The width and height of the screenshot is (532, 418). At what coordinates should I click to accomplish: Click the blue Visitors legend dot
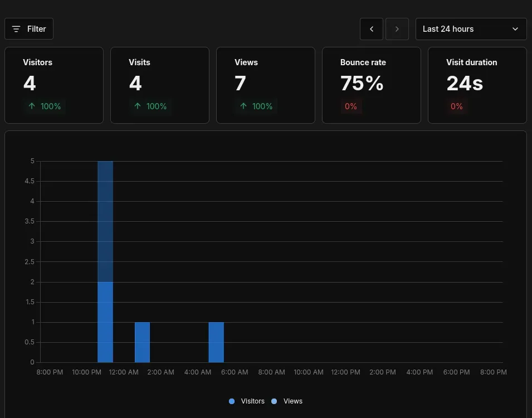point(231,401)
